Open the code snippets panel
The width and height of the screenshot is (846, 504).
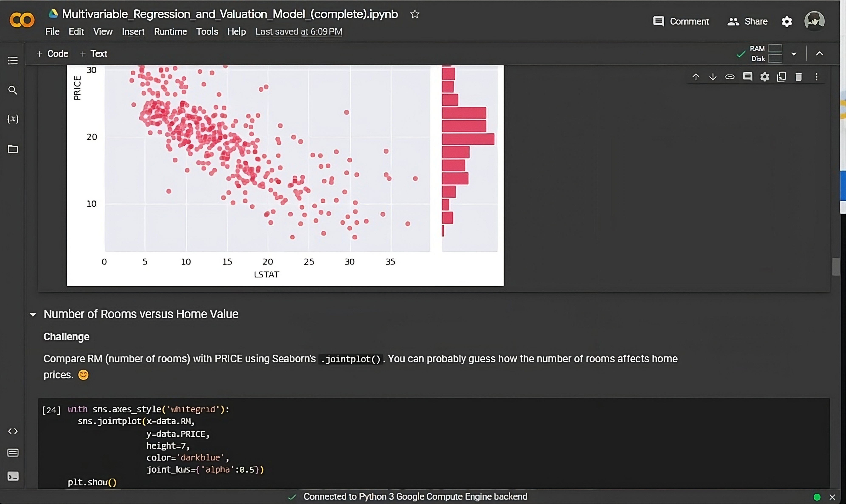(x=13, y=431)
